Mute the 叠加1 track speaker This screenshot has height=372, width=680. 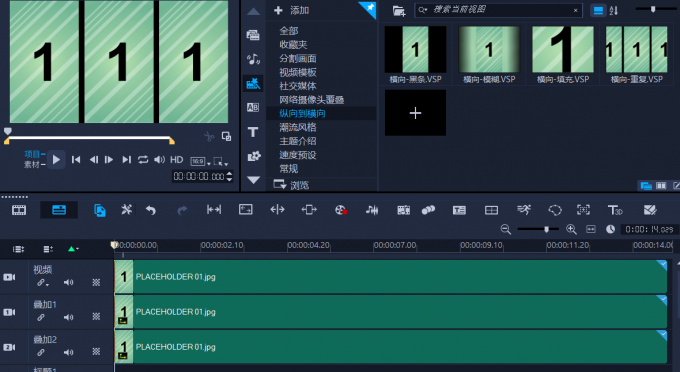pos(69,317)
